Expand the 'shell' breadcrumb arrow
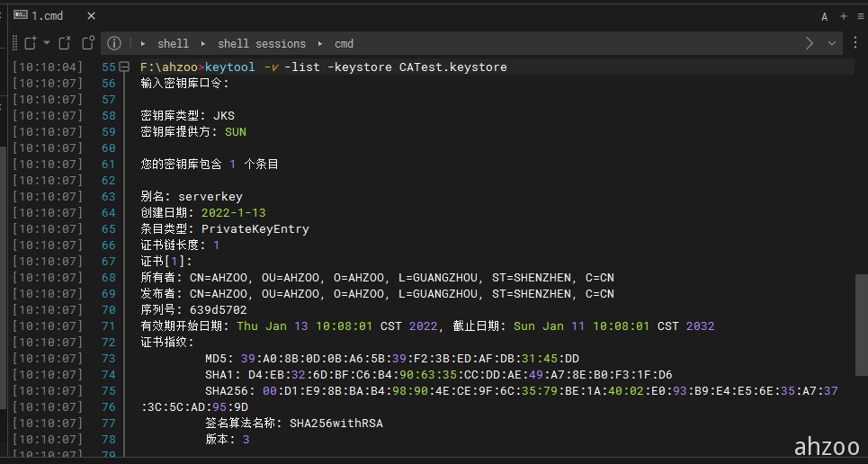 tap(144, 43)
